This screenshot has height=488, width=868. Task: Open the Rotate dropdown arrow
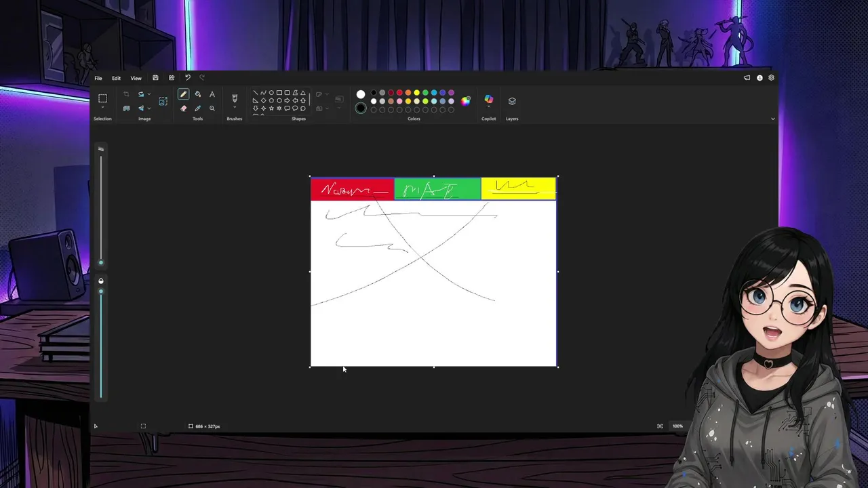[149, 94]
